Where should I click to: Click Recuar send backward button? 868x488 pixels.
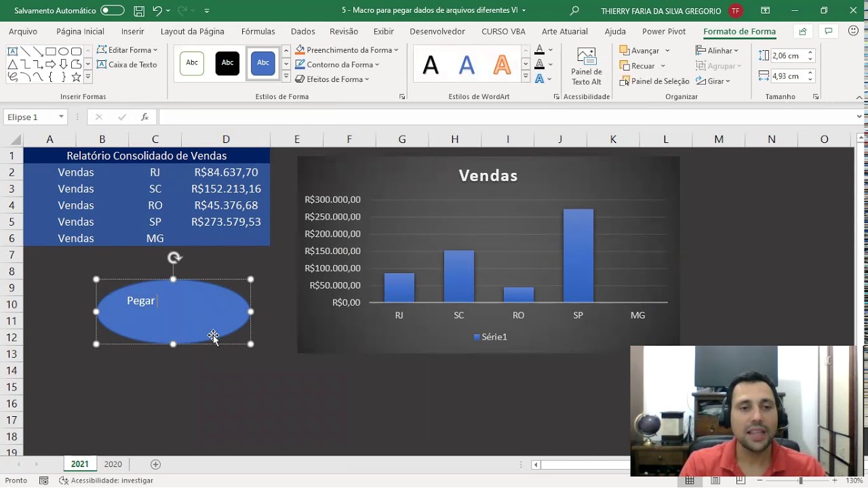pos(637,66)
